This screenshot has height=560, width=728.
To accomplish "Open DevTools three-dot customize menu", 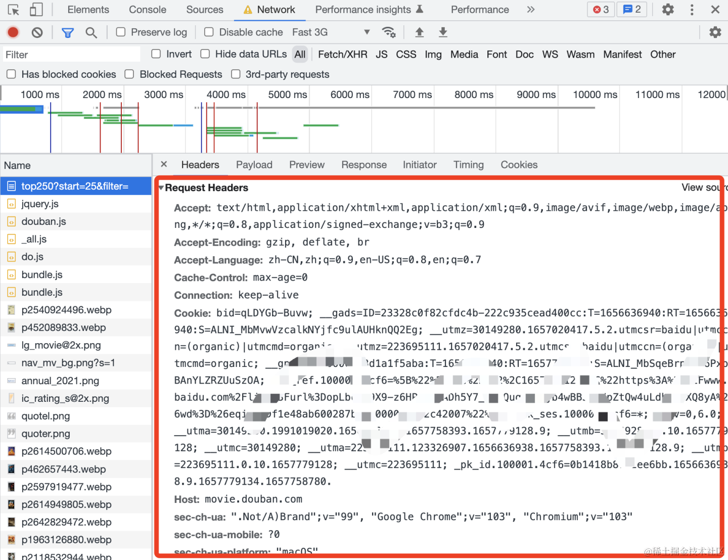I will click(x=692, y=10).
